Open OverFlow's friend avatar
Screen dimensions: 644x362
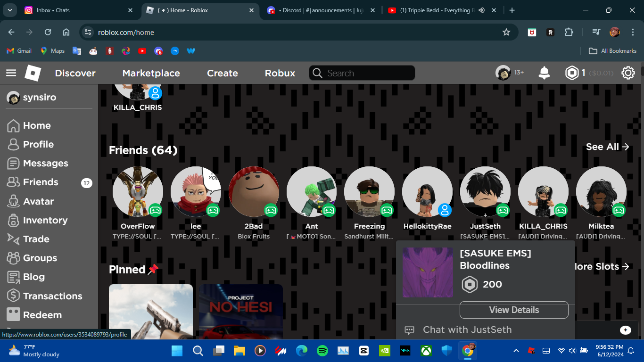[138, 191]
